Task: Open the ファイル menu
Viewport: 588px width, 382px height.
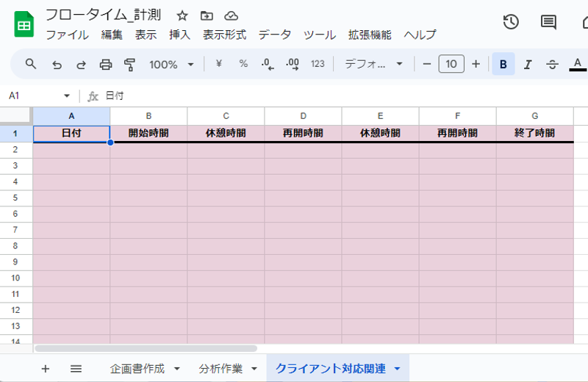Action: [67, 35]
